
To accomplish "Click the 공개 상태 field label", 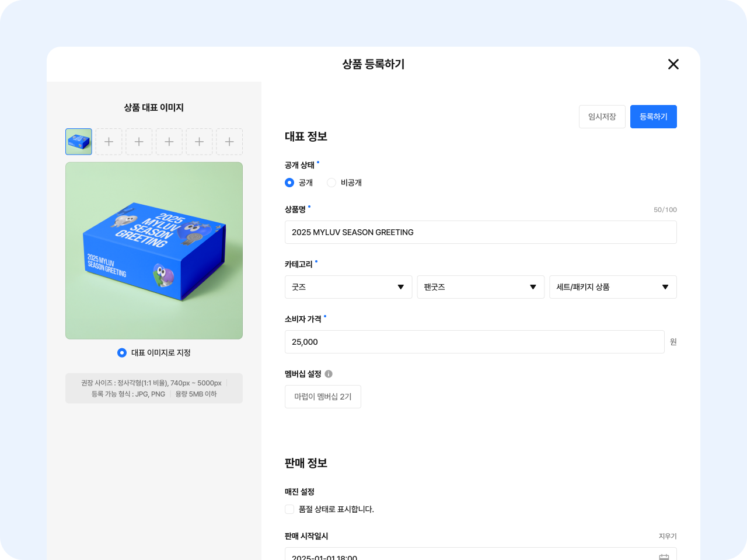I will (x=299, y=165).
